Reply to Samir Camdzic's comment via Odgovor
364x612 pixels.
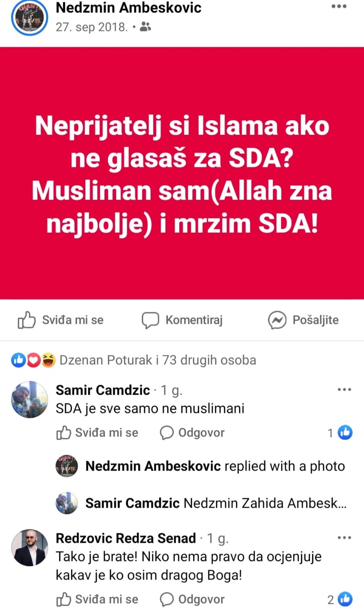click(x=192, y=433)
